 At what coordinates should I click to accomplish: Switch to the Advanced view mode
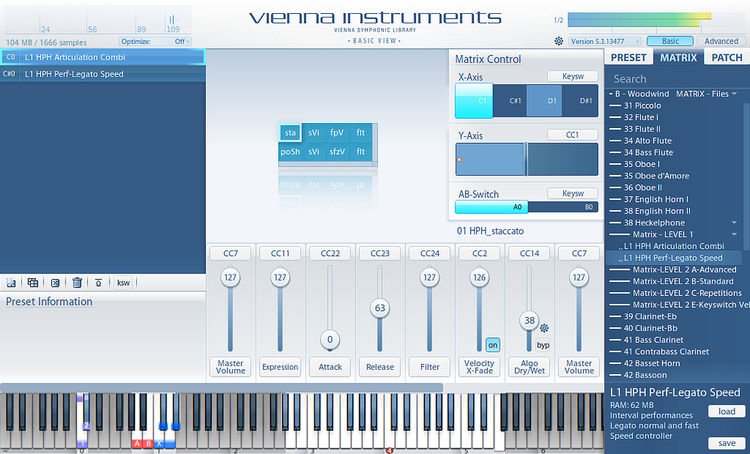721,41
